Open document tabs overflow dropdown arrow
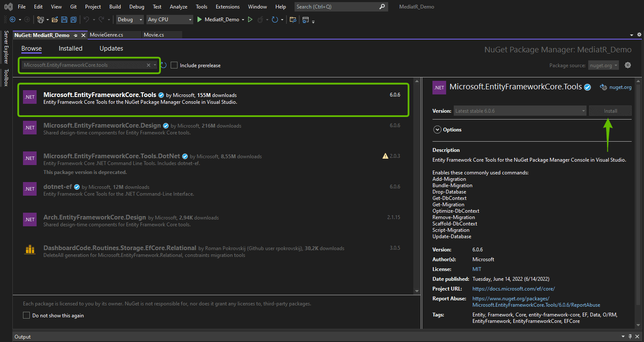This screenshot has height=342, width=644. point(632,35)
